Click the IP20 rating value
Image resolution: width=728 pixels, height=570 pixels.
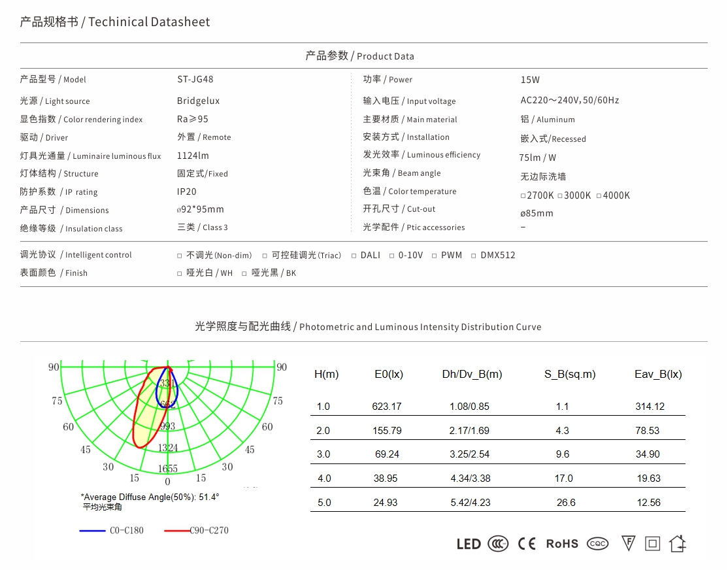point(187,192)
